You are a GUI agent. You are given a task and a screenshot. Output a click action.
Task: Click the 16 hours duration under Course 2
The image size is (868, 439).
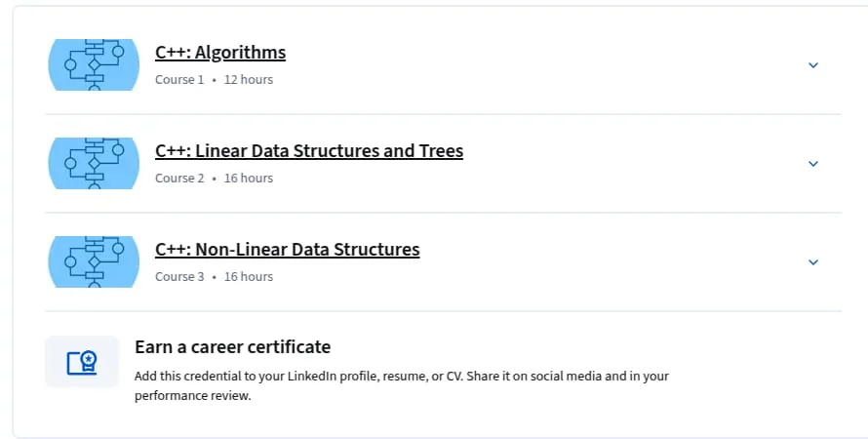tap(249, 179)
